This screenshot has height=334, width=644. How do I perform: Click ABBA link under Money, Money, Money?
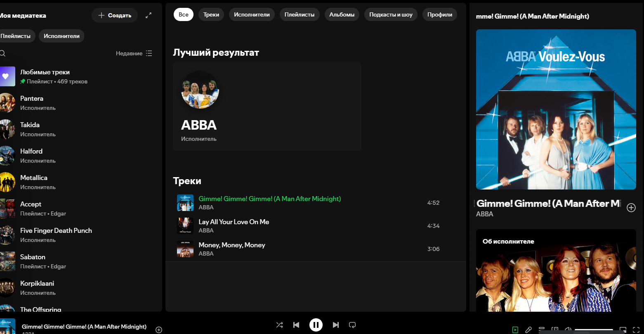[x=206, y=253]
